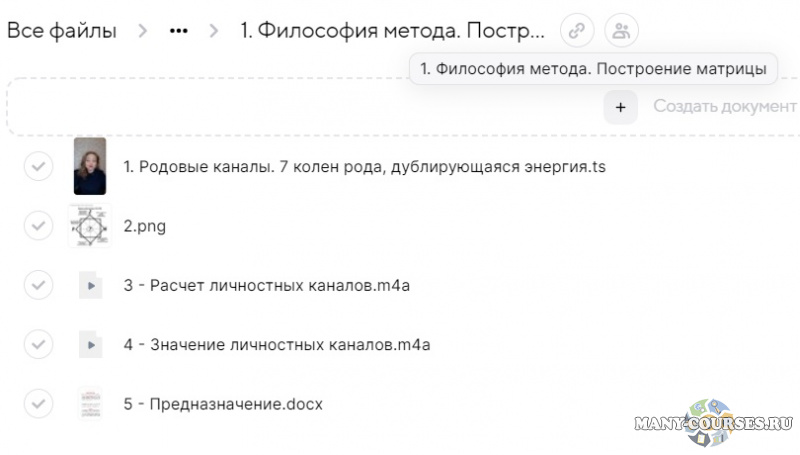800x455 pixels.
Task: Click the audio play icon for file 4
Action: point(91,345)
